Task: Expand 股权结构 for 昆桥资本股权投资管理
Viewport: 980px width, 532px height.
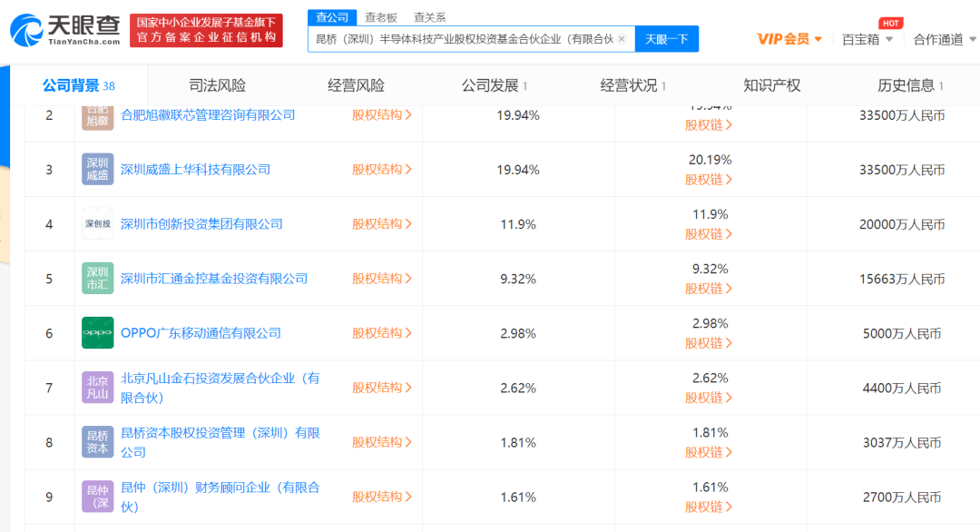Action: pos(381,442)
